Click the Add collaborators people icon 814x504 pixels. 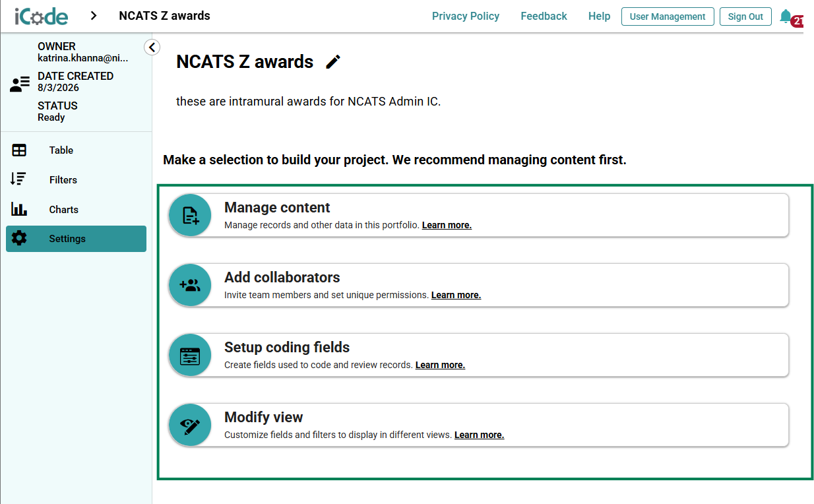pos(190,286)
